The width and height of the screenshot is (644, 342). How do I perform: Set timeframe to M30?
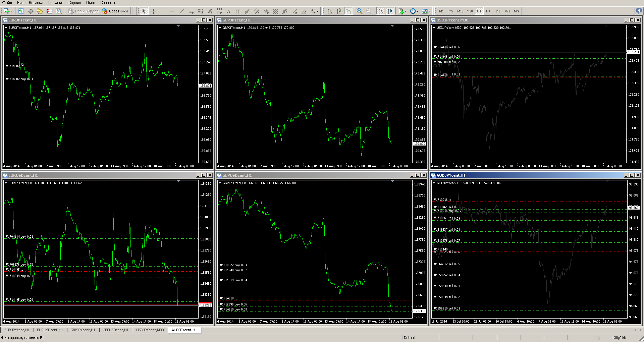[x=470, y=11]
